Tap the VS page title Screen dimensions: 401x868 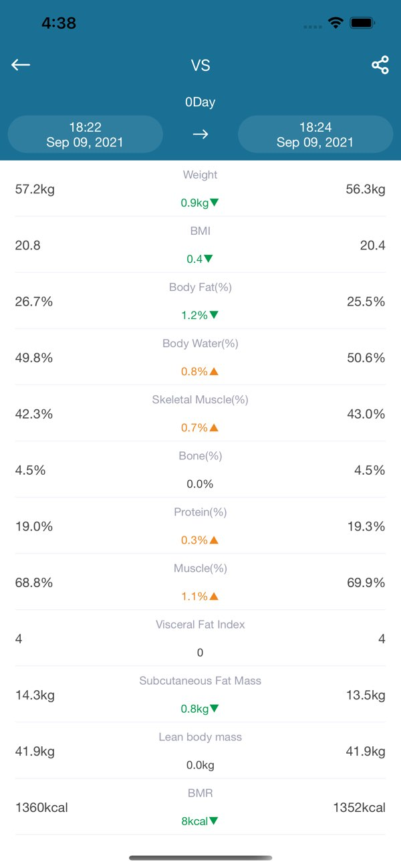point(200,65)
